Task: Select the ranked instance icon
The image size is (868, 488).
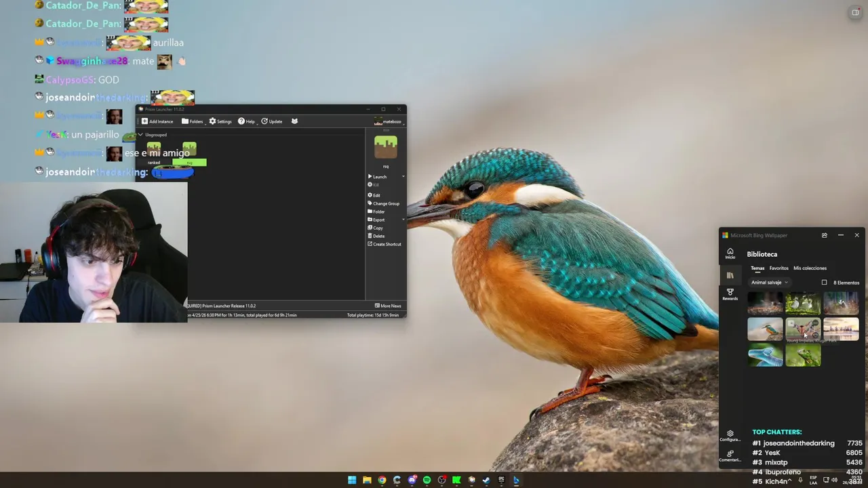Action: click(x=154, y=149)
